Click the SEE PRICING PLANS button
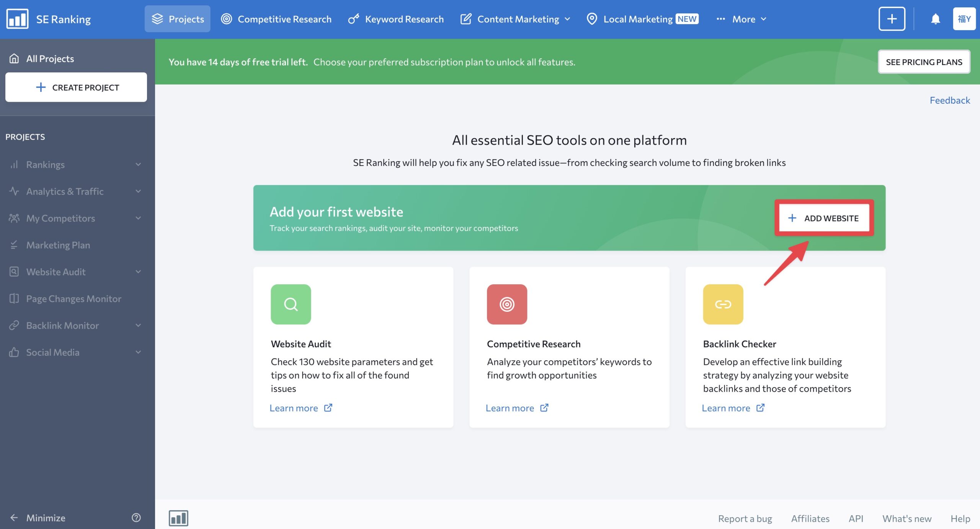This screenshot has width=980, height=529. click(x=924, y=62)
